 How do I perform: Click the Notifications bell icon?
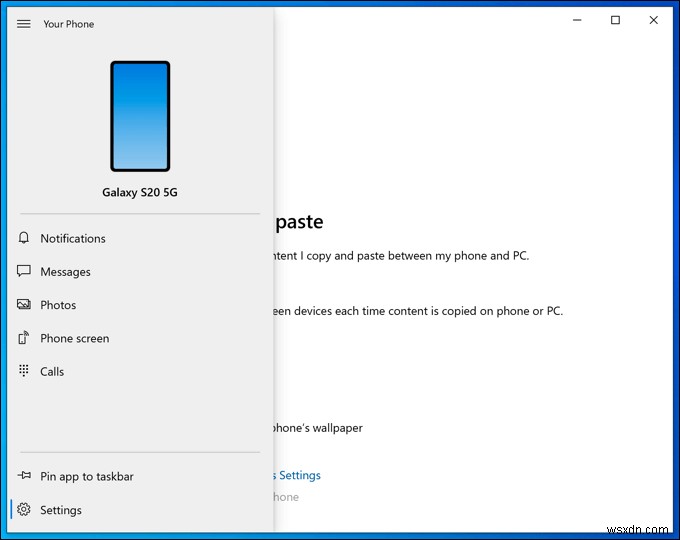24,238
